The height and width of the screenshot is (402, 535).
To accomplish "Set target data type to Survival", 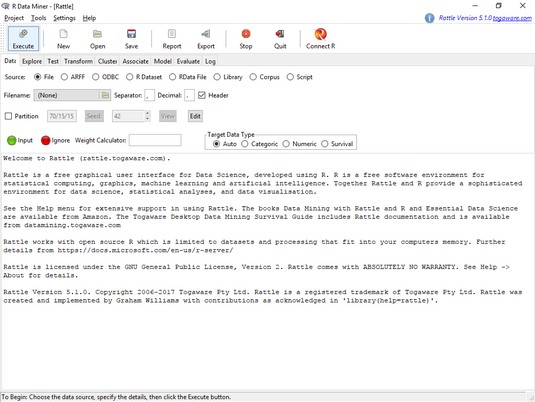I will 324,144.
